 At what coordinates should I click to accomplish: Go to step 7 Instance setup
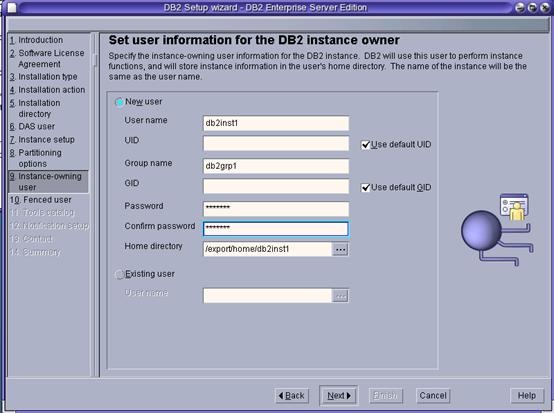click(x=42, y=140)
